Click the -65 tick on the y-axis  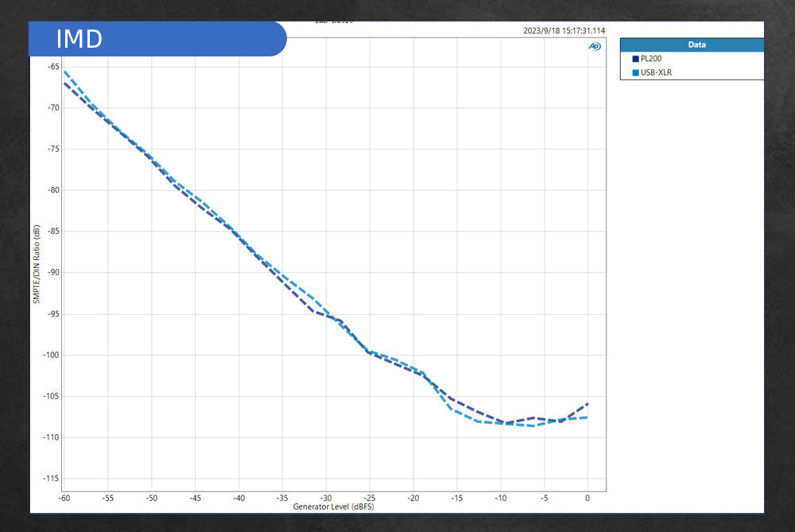click(52, 67)
